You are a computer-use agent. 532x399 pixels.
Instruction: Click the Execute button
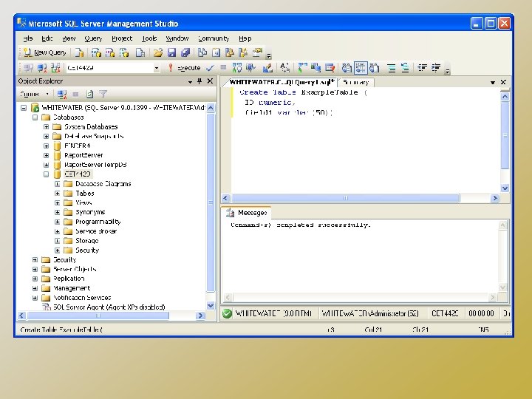185,68
